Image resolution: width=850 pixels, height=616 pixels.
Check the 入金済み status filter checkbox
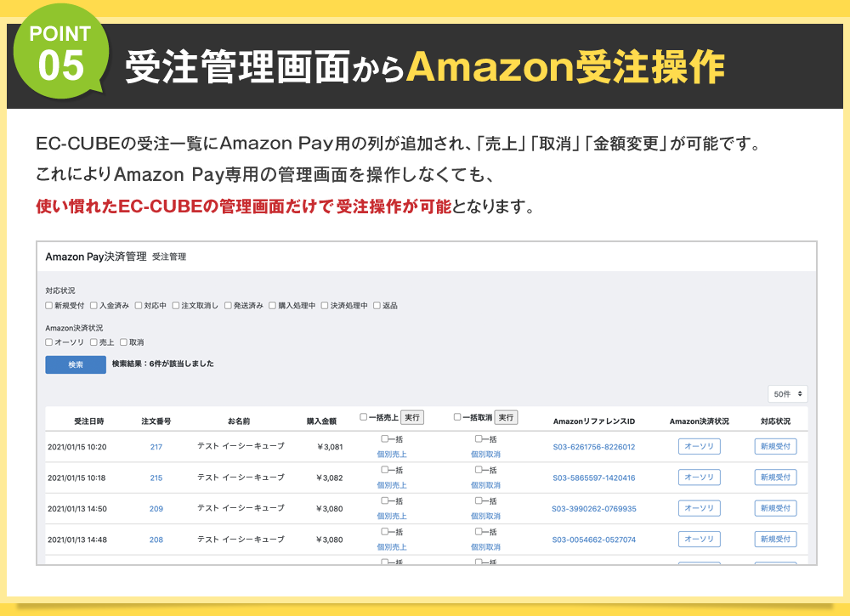coord(93,306)
